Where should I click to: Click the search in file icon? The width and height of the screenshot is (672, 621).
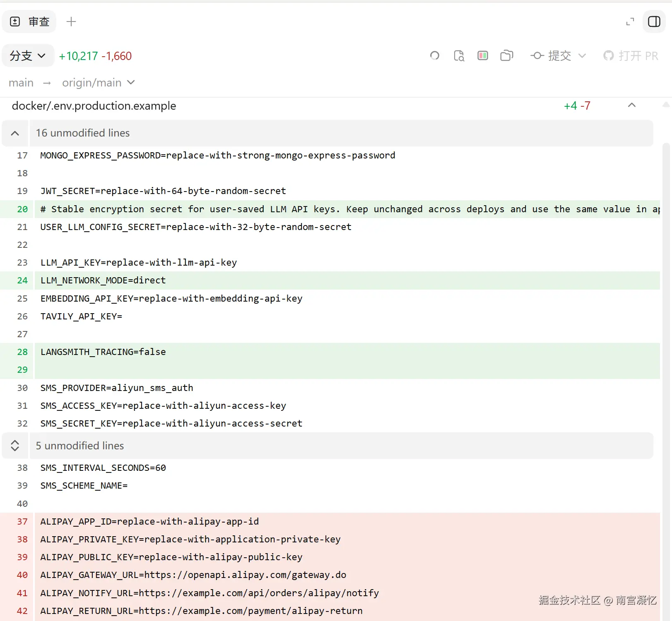tap(459, 55)
